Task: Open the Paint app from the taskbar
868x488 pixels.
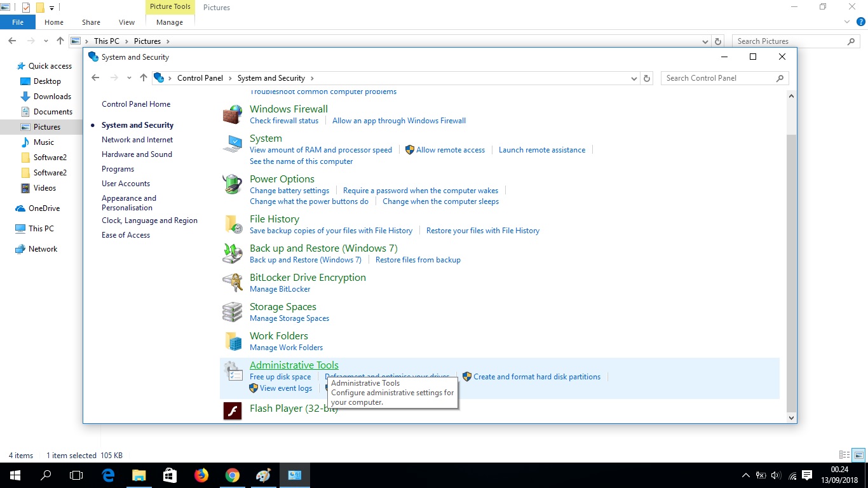Action: point(263,475)
